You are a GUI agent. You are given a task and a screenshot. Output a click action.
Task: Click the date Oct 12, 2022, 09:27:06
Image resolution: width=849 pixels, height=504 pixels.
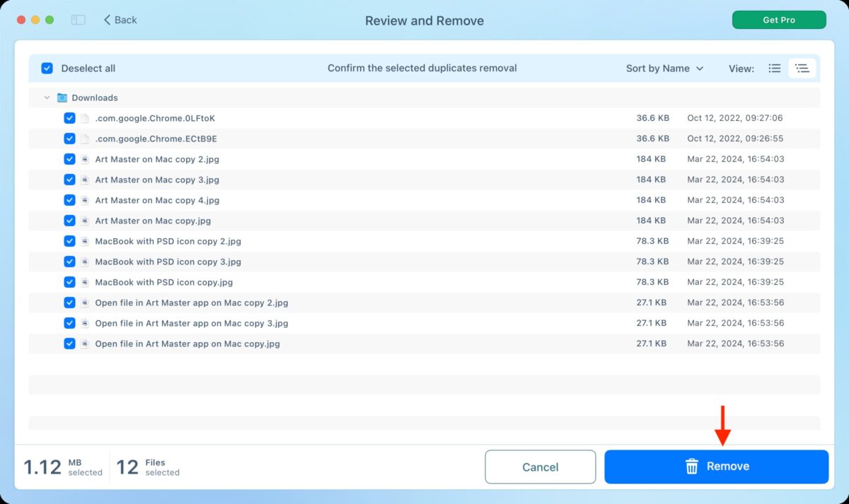pyautogui.click(x=735, y=119)
